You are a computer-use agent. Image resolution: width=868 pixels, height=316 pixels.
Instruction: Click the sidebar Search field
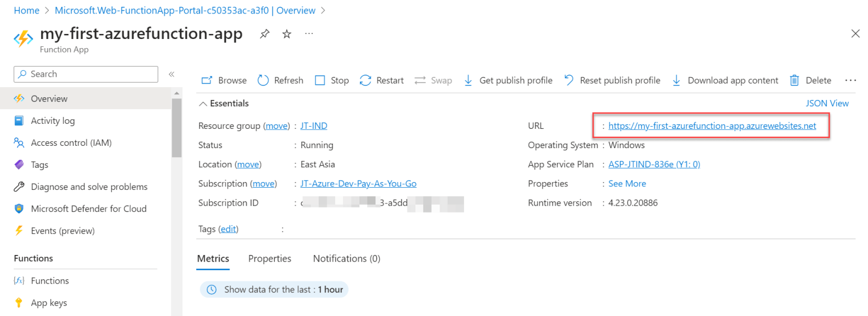(86, 74)
